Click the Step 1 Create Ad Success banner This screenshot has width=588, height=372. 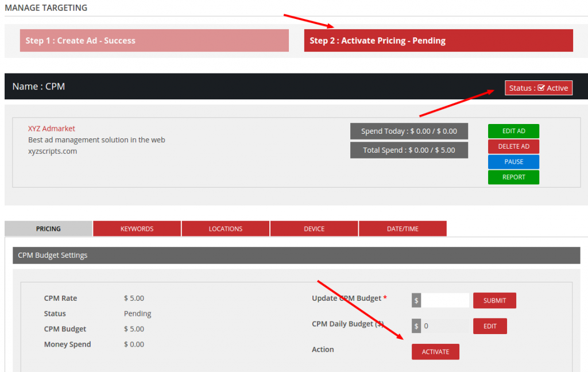pyautogui.click(x=155, y=40)
